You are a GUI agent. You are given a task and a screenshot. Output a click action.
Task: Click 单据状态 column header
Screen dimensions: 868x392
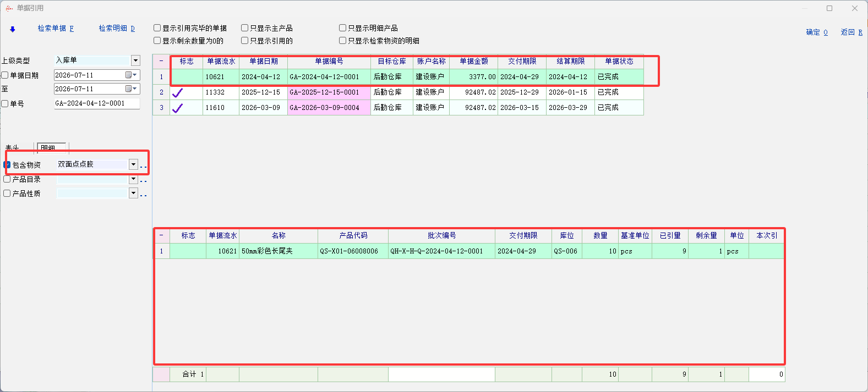tap(619, 61)
